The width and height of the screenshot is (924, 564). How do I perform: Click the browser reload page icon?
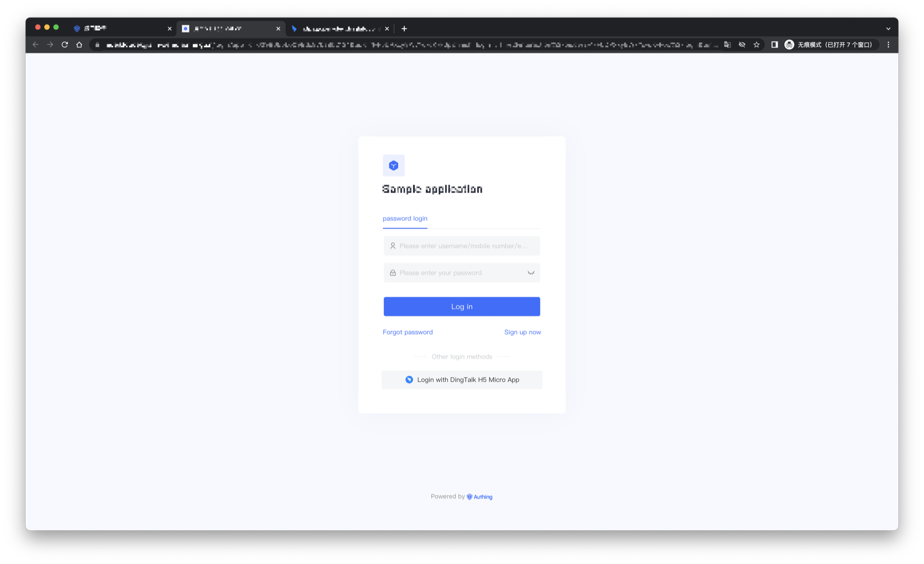click(x=64, y=44)
